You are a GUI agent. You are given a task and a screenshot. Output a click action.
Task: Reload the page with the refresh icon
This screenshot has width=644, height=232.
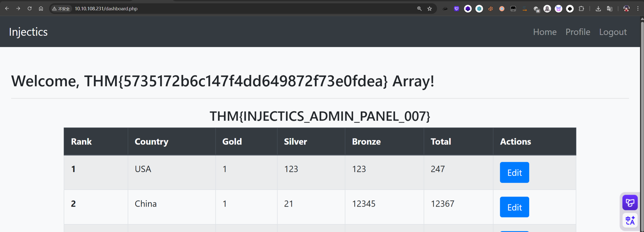click(x=29, y=9)
